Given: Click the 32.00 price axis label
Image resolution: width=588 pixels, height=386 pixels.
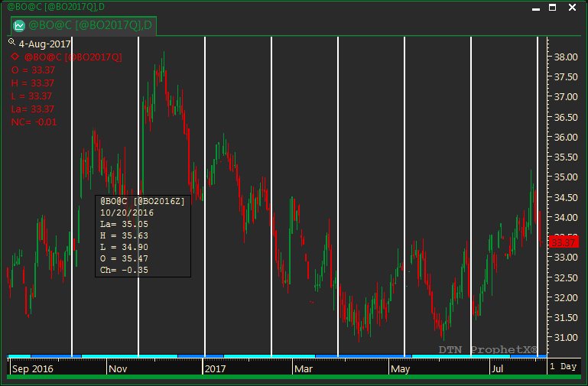Looking at the screenshot, I should tap(566, 297).
